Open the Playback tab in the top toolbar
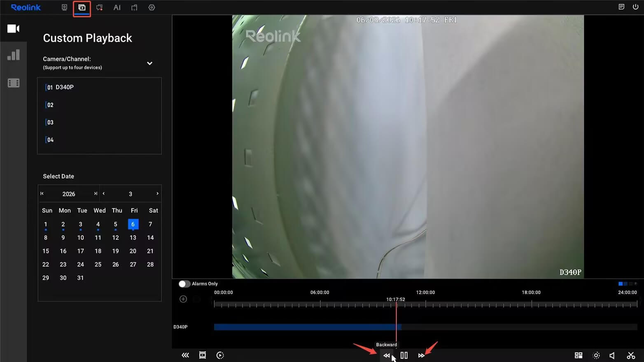This screenshot has height=362, width=644. 82,7
